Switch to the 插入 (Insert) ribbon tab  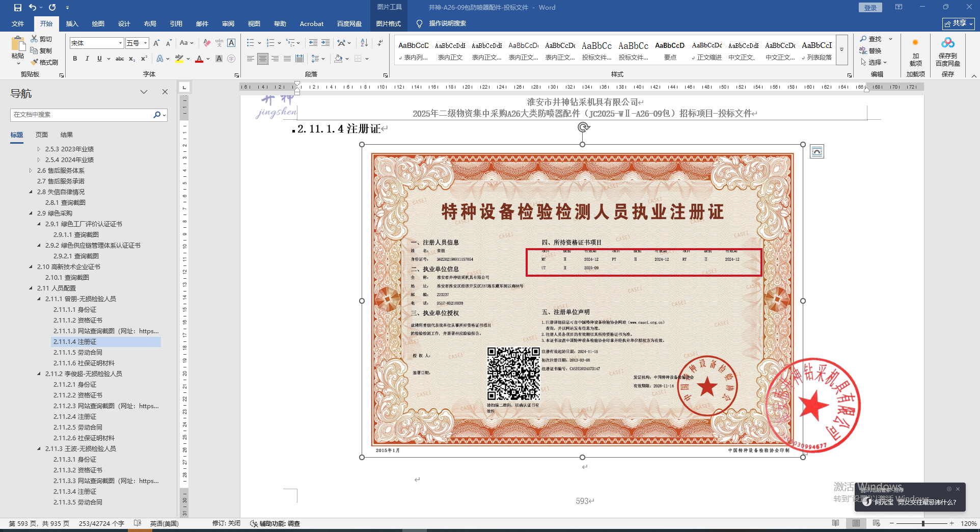click(72, 23)
